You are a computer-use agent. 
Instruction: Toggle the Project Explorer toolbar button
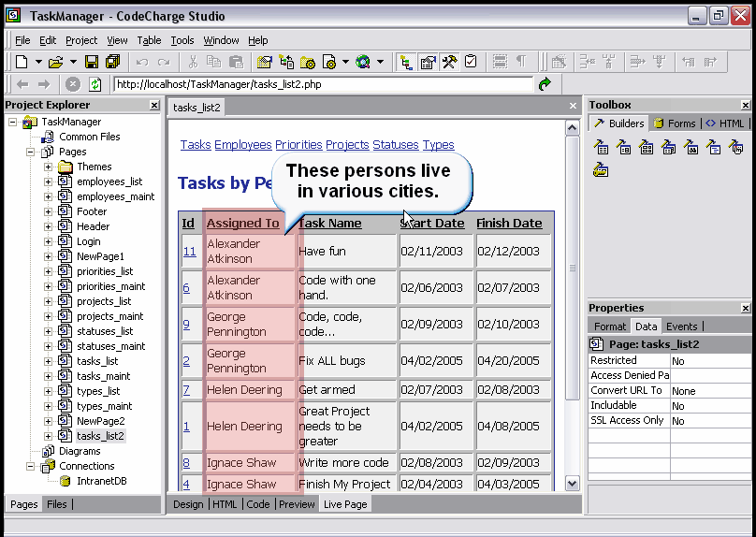tap(406, 62)
